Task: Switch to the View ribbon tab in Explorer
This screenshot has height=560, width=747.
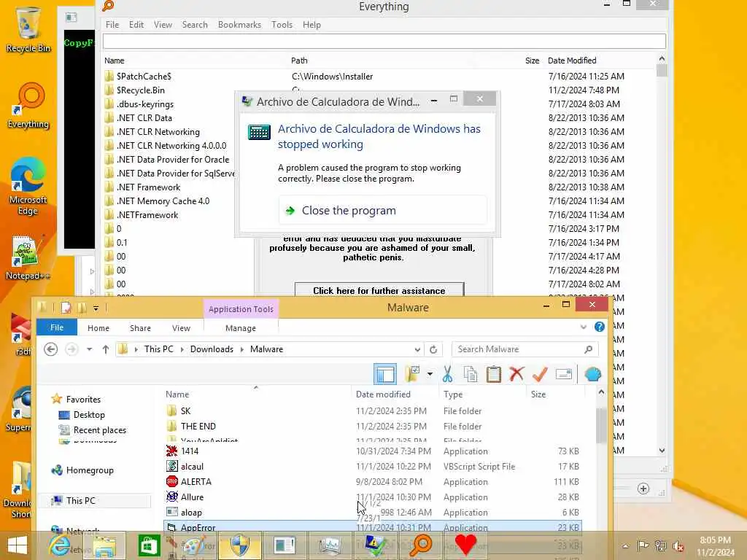Action: [181, 328]
